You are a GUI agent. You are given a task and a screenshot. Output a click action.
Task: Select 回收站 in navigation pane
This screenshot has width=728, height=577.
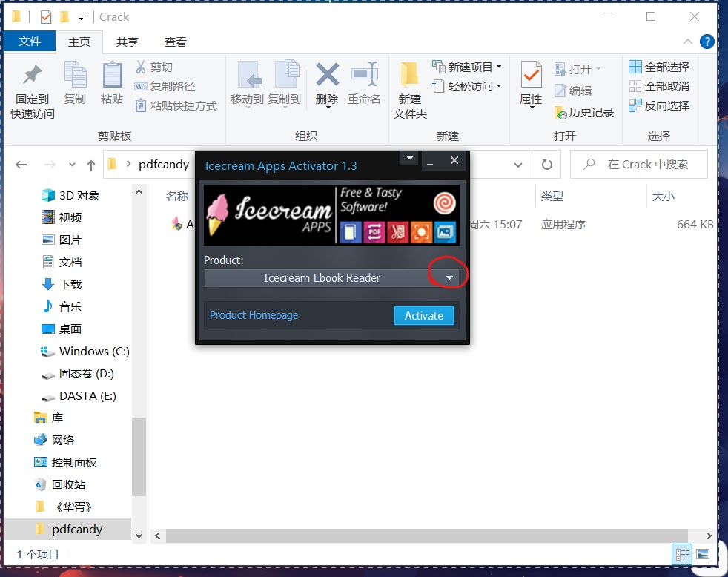(59, 484)
